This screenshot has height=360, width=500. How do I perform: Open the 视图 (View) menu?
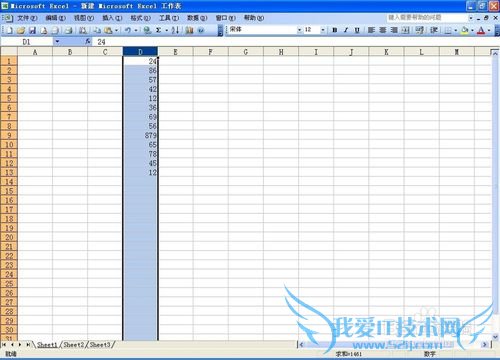(84, 18)
